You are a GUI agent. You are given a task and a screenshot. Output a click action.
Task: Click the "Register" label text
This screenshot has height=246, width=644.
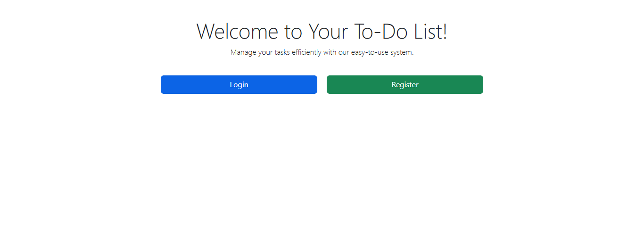[x=405, y=85]
